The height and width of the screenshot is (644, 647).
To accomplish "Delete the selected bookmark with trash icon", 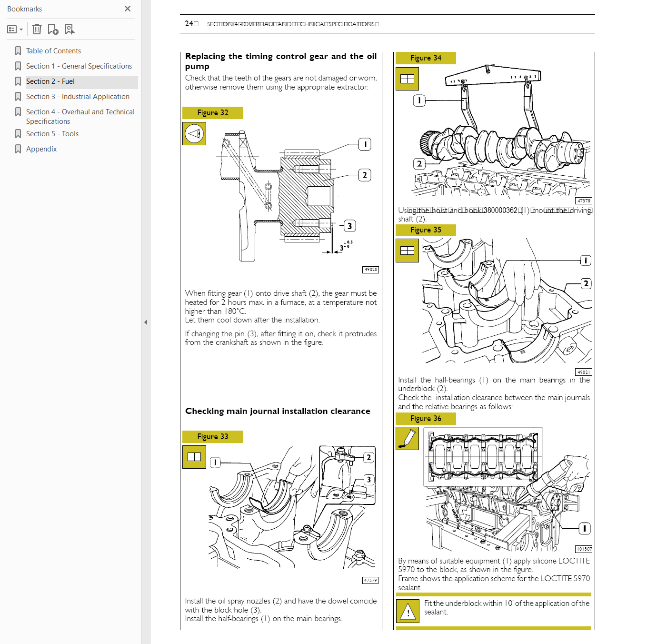I will pyautogui.click(x=37, y=30).
